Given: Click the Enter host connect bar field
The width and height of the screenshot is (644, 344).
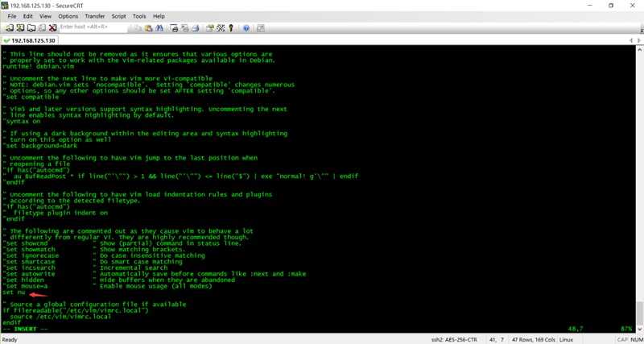Looking at the screenshot, I should click(x=93, y=27).
